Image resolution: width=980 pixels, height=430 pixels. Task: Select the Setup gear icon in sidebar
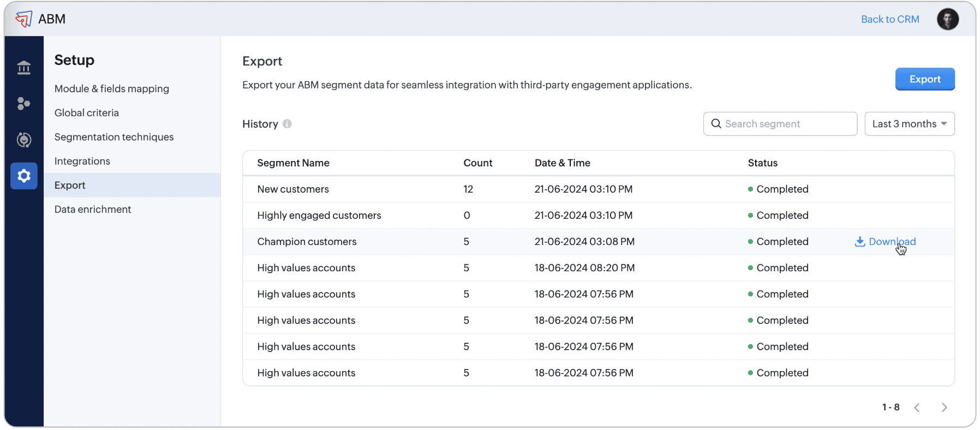[x=24, y=176]
